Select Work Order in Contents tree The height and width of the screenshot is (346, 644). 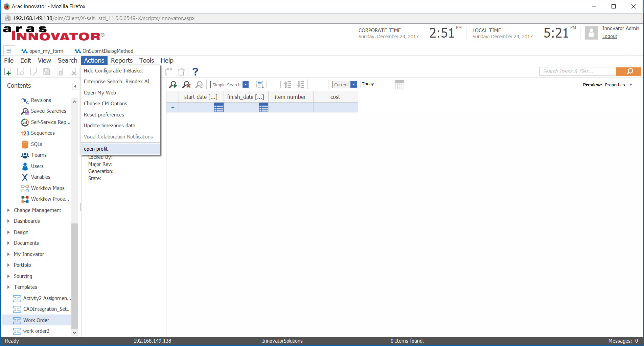pyautogui.click(x=37, y=320)
